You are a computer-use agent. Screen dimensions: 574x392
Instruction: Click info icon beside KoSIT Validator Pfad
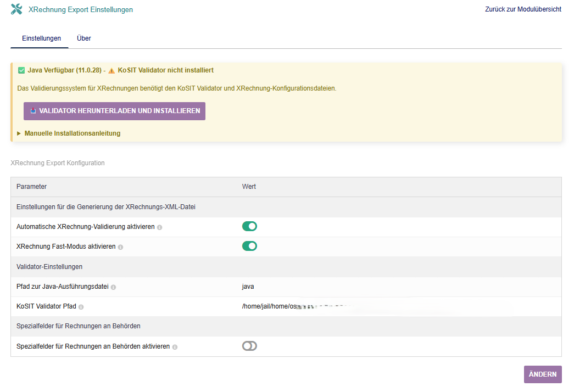pos(81,307)
